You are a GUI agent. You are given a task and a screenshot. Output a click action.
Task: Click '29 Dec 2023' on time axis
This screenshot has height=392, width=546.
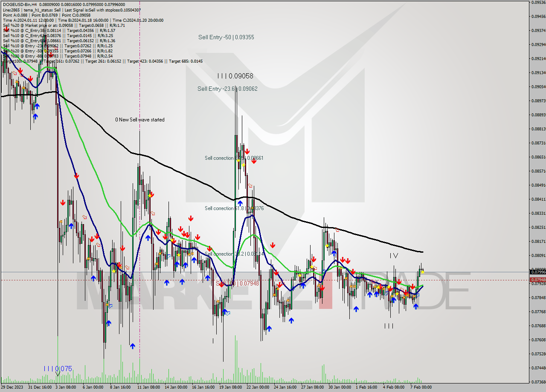12,387
